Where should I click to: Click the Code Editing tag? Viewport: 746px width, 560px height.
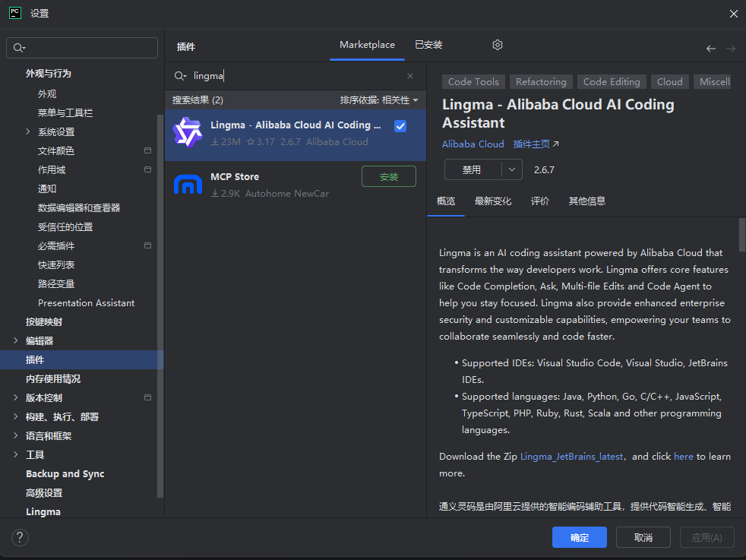612,82
